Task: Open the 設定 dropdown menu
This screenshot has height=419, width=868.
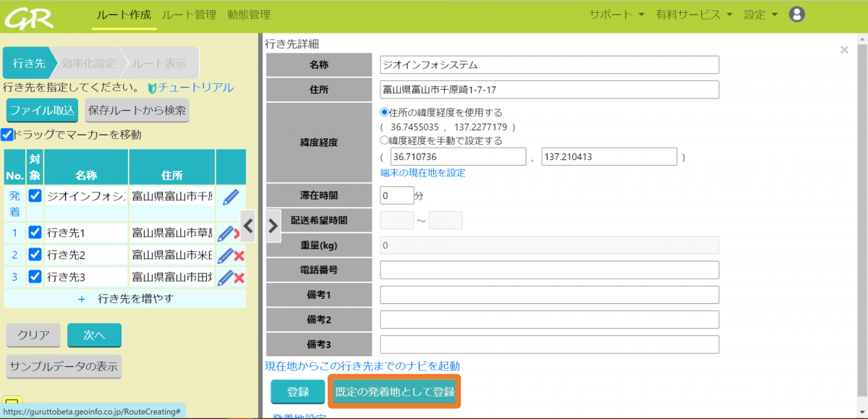Action: click(760, 14)
